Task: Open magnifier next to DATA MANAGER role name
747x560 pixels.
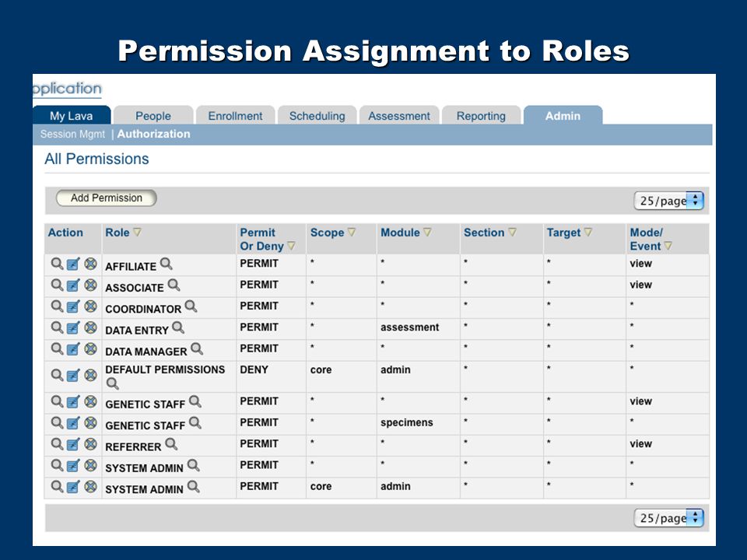Action: [x=197, y=348]
